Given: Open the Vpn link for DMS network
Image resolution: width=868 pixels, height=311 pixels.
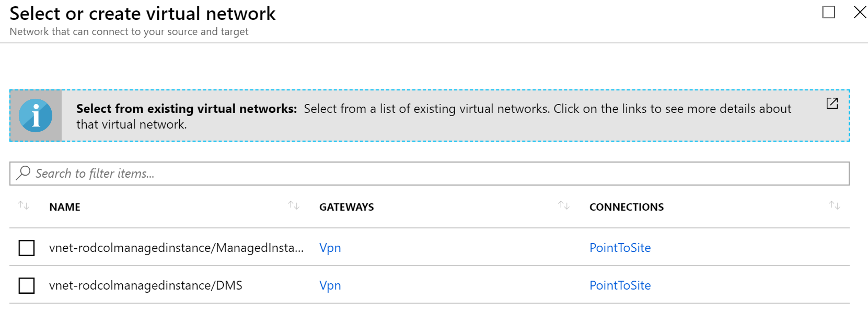Looking at the screenshot, I should (x=330, y=285).
